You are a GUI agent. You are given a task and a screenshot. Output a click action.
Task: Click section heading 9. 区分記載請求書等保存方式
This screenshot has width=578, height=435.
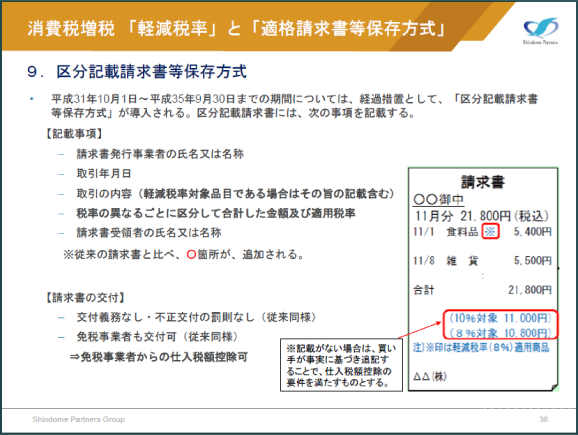(x=137, y=72)
